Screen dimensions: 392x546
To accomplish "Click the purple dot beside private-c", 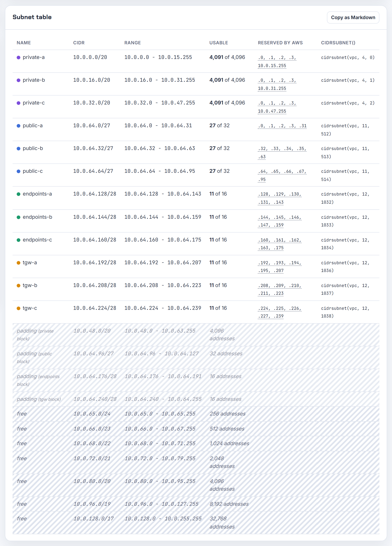I will [x=19, y=103].
